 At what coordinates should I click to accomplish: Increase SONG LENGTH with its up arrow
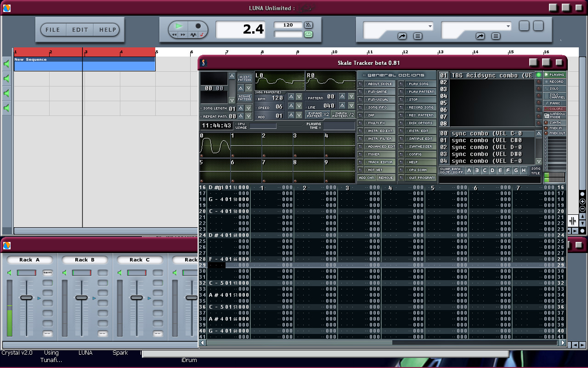pos(240,109)
